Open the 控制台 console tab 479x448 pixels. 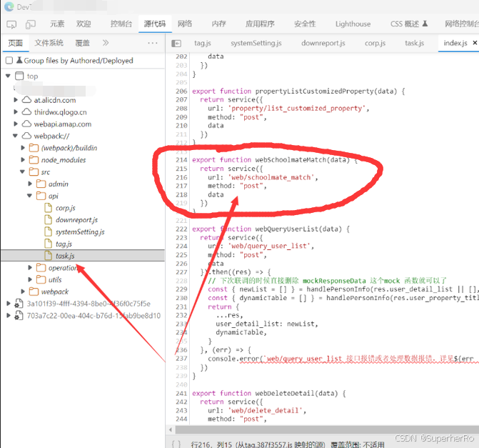point(121,24)
